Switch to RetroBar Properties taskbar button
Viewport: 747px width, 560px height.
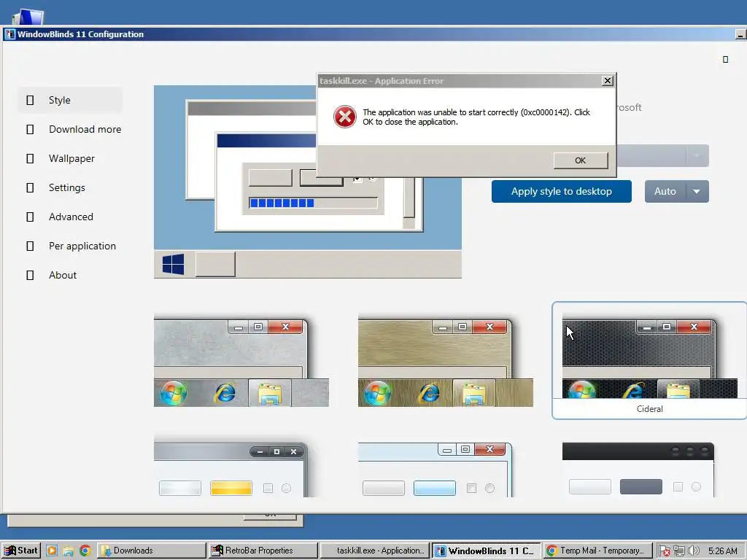pos(263,551)
